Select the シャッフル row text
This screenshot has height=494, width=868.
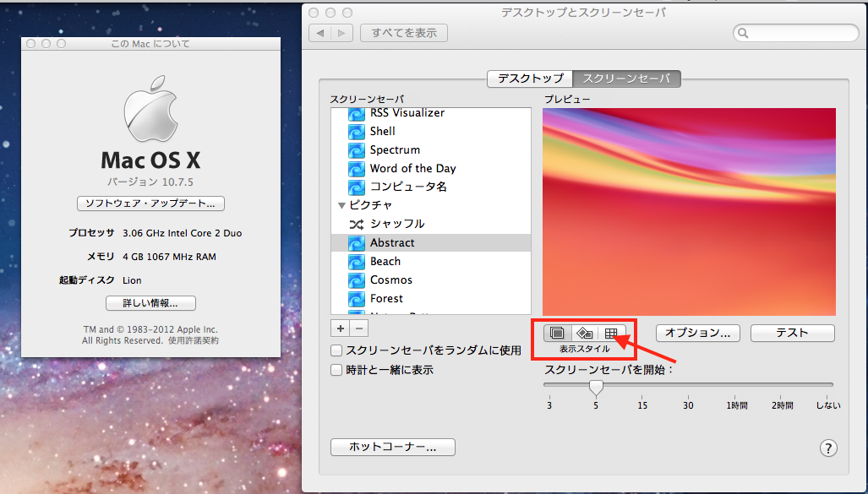pos(397,224)
